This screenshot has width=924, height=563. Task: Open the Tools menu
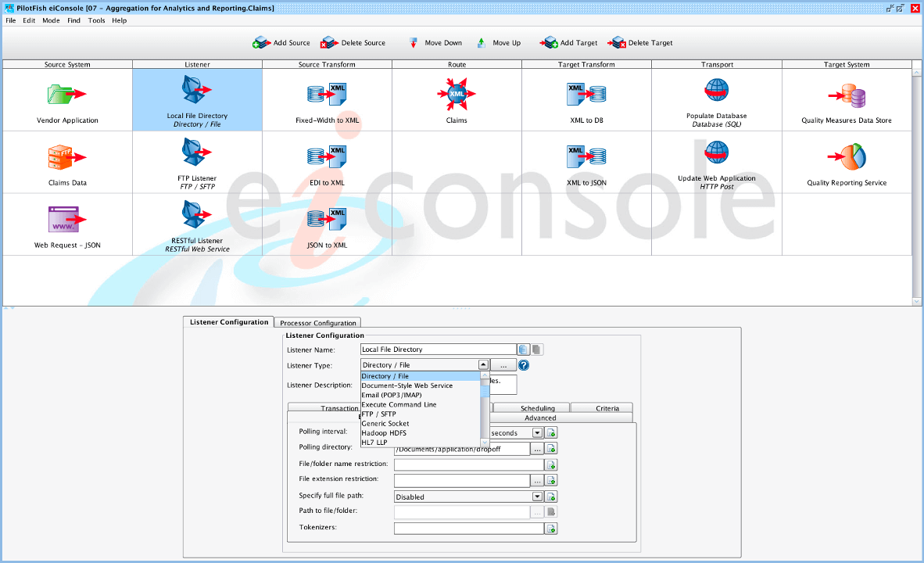[x=97, y=20]
